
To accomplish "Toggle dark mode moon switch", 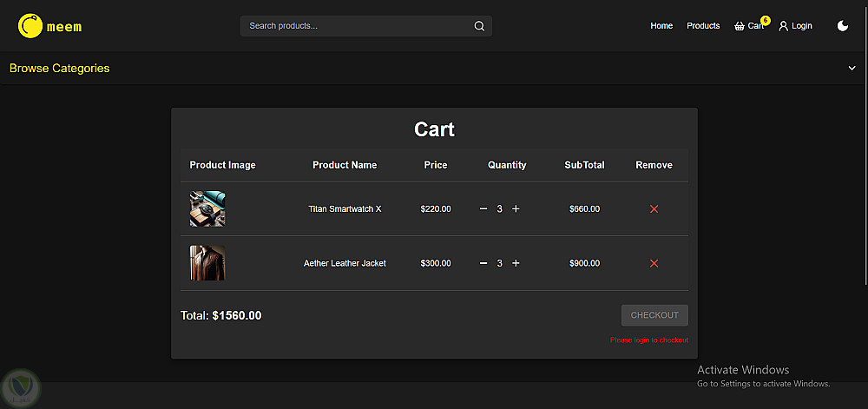I will [843, 26].
